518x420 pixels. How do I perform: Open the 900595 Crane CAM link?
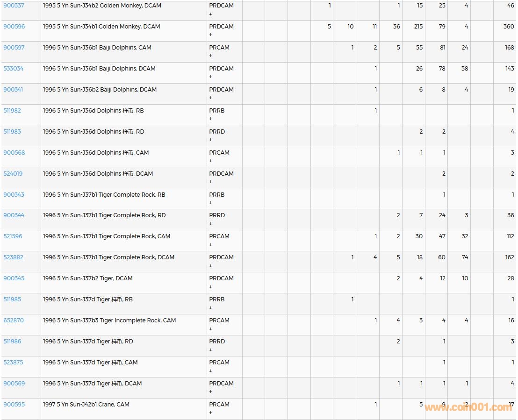pos(14,405)
